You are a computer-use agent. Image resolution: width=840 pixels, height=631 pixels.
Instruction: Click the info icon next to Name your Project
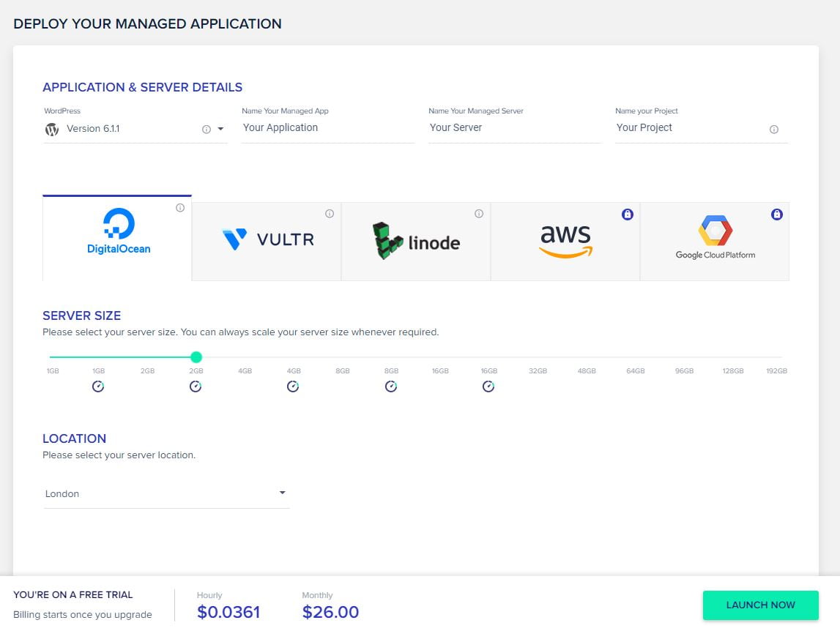(x=773, y=129)
